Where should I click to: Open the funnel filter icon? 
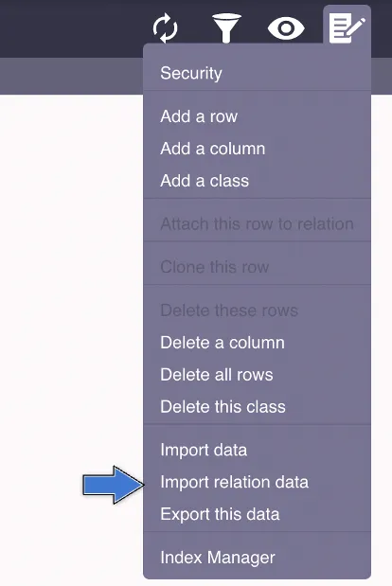[x=226, y=28]
